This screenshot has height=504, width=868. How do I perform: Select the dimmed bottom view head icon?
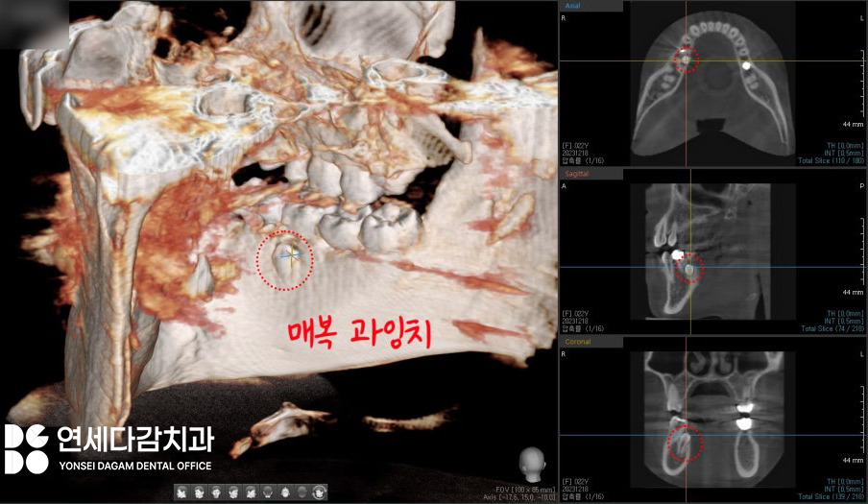coord(302,492)
